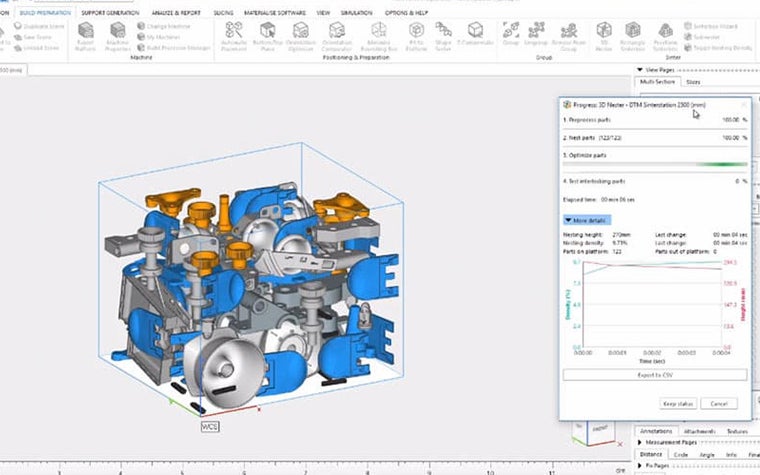Select the Multi Section tab

[657, 82]
